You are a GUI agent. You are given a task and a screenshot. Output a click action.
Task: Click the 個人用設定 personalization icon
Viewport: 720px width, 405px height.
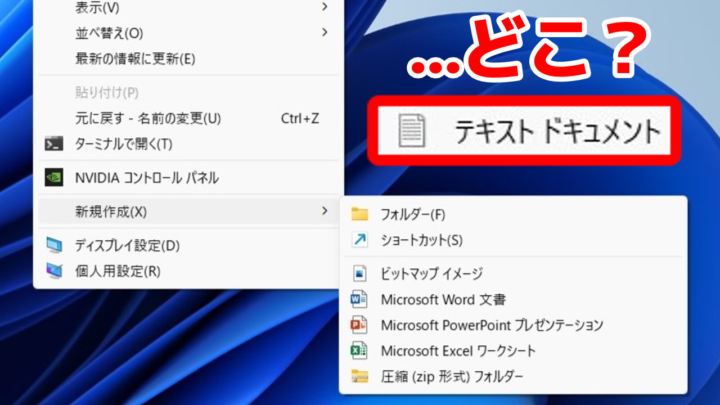(55, 271)
